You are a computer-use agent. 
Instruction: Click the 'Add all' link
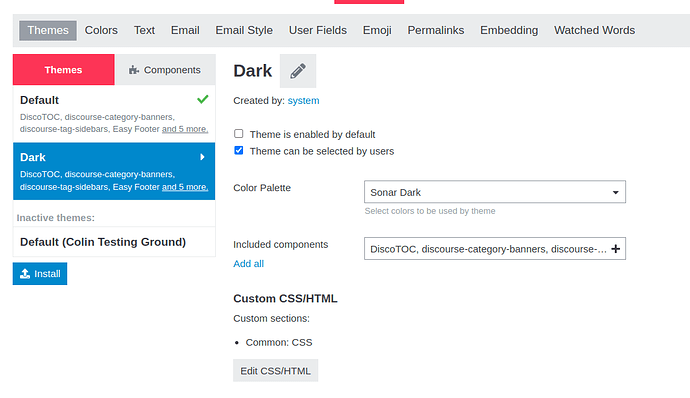coord(249,264)
